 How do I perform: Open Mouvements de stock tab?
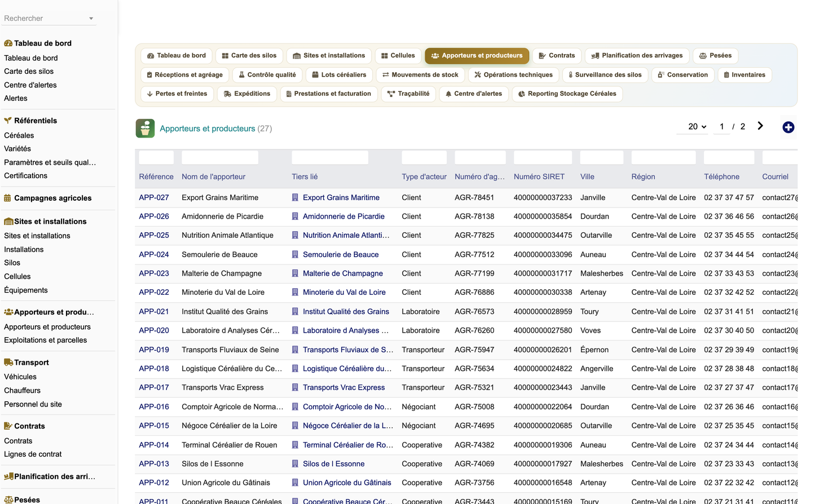[x=420, y=75]
